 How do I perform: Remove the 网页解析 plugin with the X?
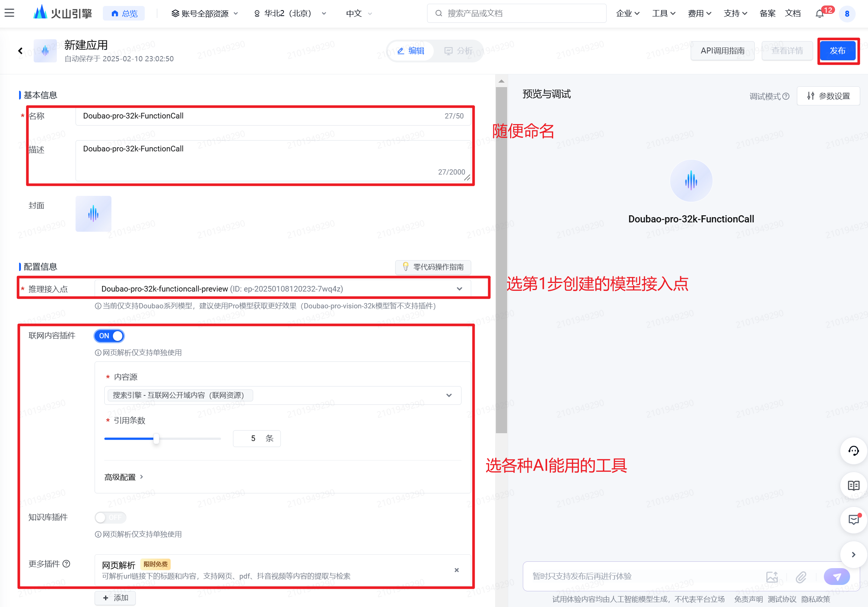pyautogui.click(x=457, y=570)
